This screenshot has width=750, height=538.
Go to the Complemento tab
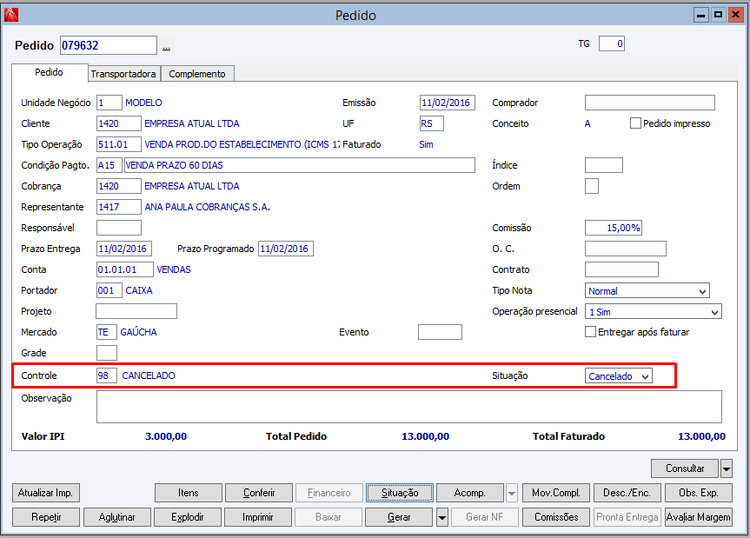pyautogui.click(x=197, y=74)
